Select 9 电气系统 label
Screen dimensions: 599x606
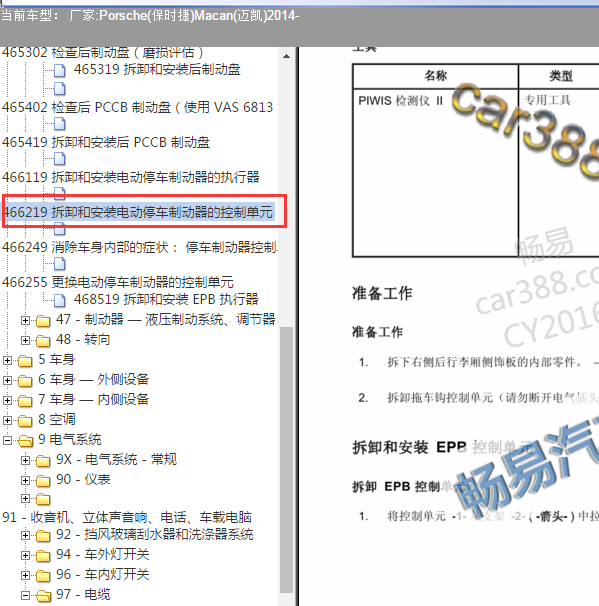click(x=70, y=439)
